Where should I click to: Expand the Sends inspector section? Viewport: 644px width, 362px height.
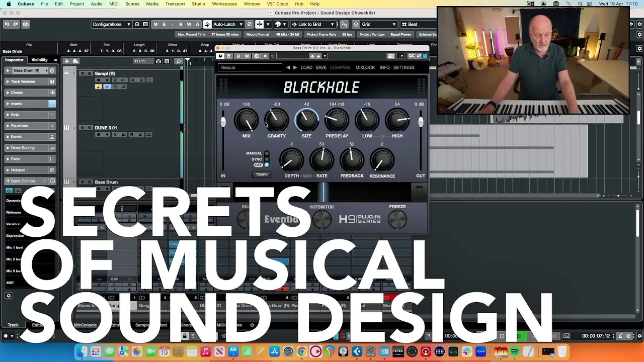pyautogui.click(x=8, y=137)
